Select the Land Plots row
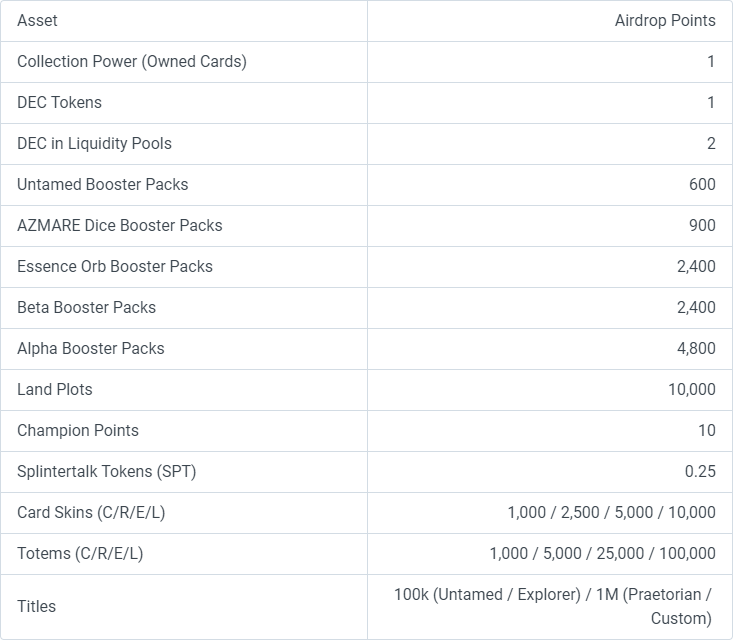Screen dimensions: 733x642 [366, 390]
